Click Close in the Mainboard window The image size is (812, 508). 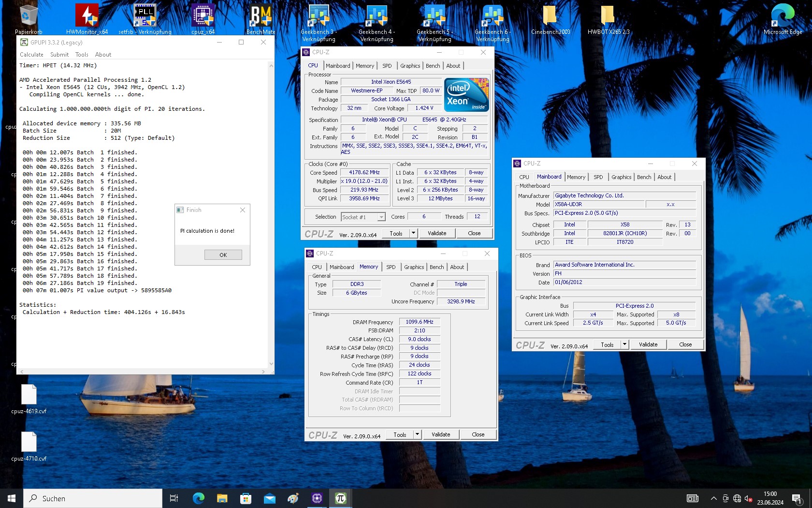(x=685, y=344)
